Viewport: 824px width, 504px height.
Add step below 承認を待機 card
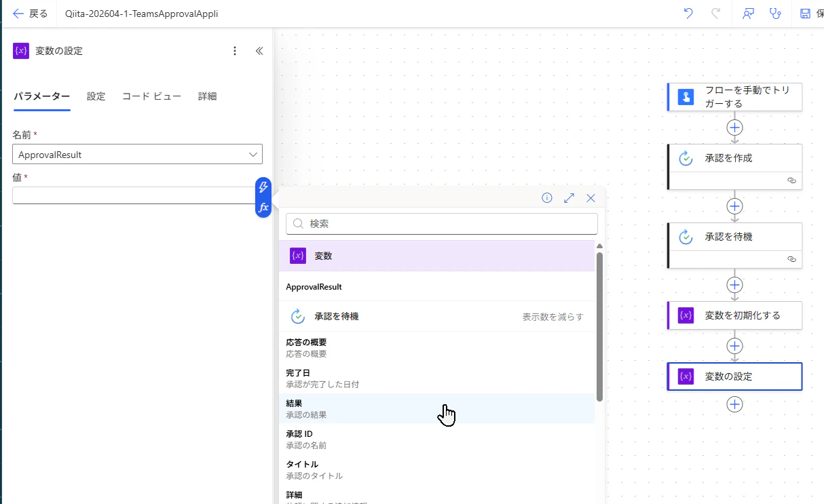point(734,285)
